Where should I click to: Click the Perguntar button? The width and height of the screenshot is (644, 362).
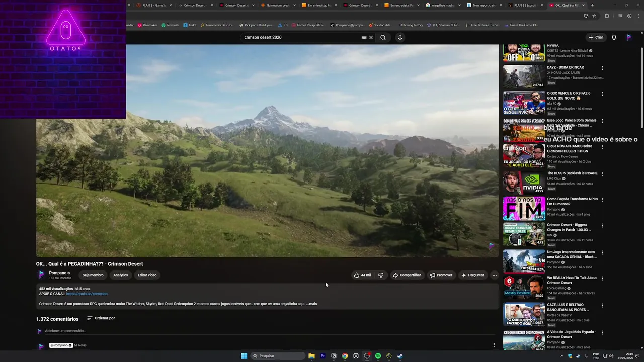[x=472, y=275]
